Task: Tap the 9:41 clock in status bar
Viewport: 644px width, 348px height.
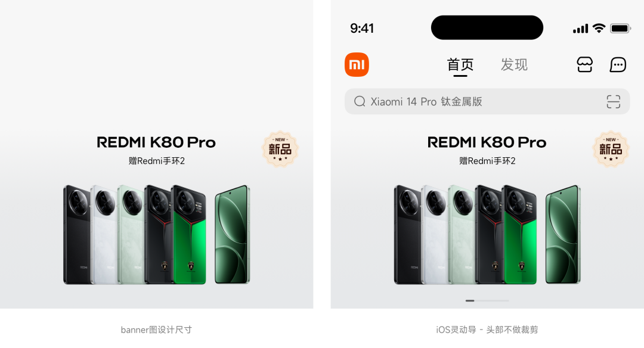Action: 362,29
